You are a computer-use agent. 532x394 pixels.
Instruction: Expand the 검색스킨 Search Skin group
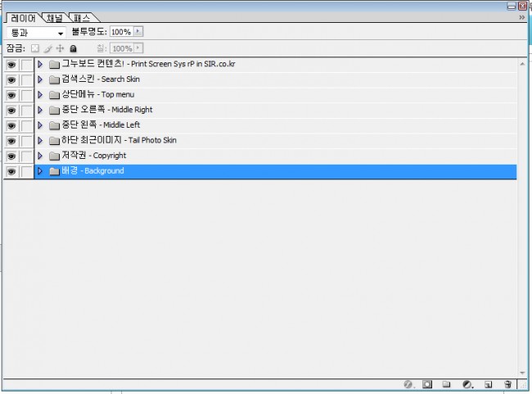pos(40,79)
